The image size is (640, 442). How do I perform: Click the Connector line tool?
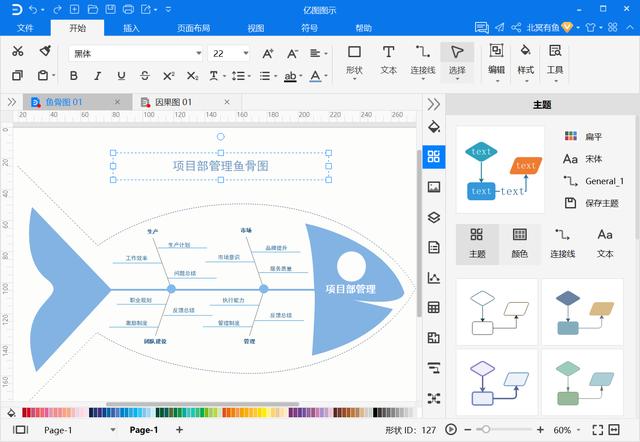[423, 58]
